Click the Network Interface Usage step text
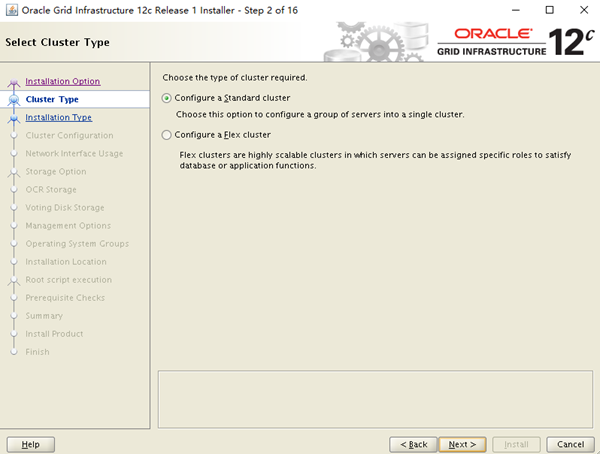 coord(74,153)
